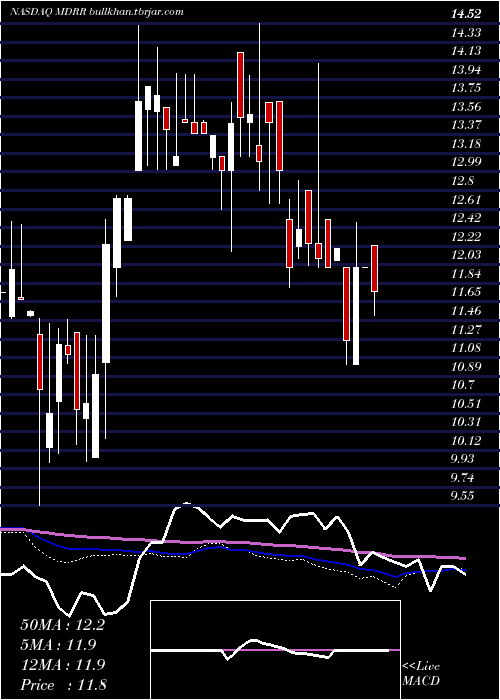Viewport: 500px width, 700px height.
Task: Click the NASDAQ MDRR bullkhan.tbrjar.com title
Action: point(97,12)
